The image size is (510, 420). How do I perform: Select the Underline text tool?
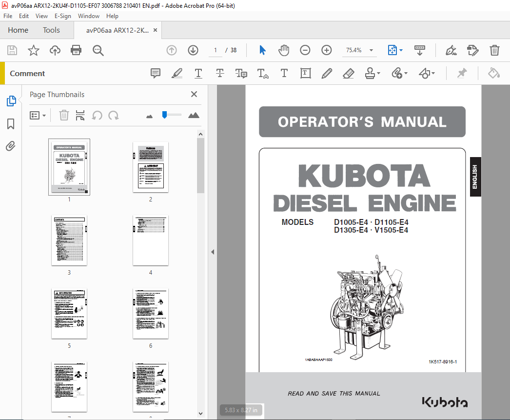pos(198,74)
